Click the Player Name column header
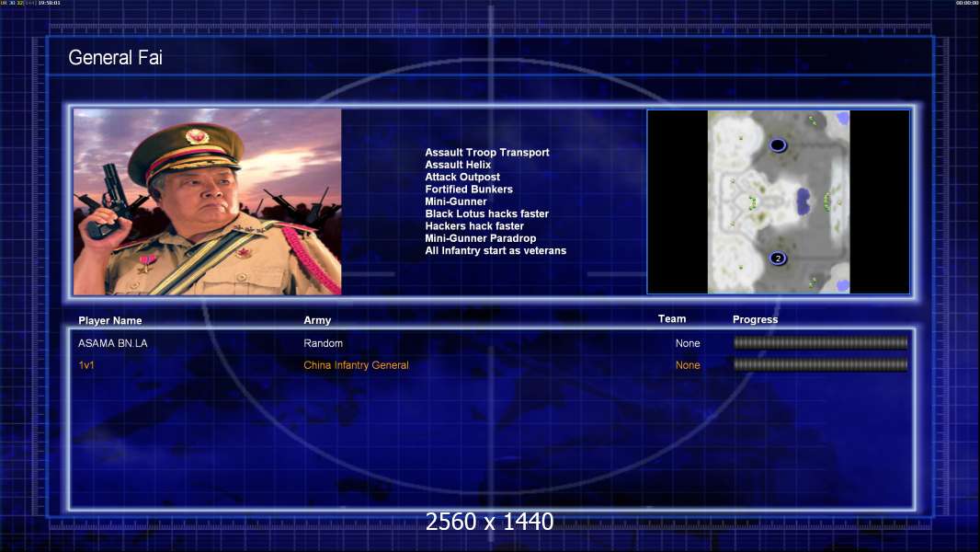Image resolution: width=980 pixels, height=552 pixels. coord(110,320)
